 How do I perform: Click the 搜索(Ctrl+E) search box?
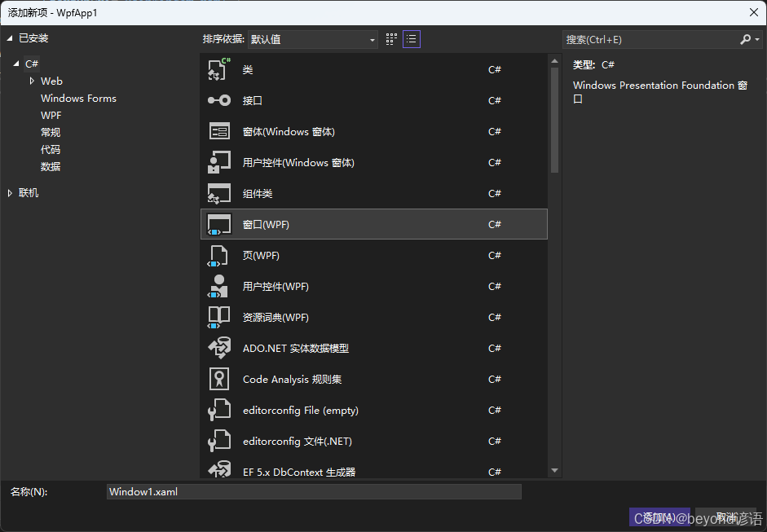tap(650, 40)
